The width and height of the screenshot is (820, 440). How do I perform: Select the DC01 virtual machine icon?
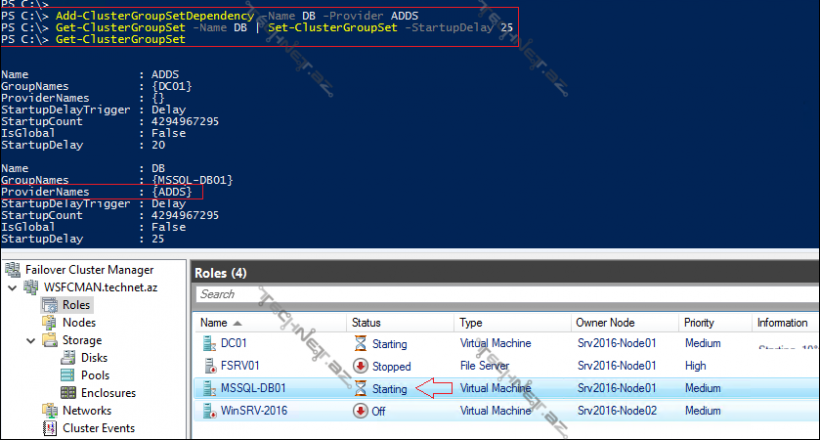[208, 344]
